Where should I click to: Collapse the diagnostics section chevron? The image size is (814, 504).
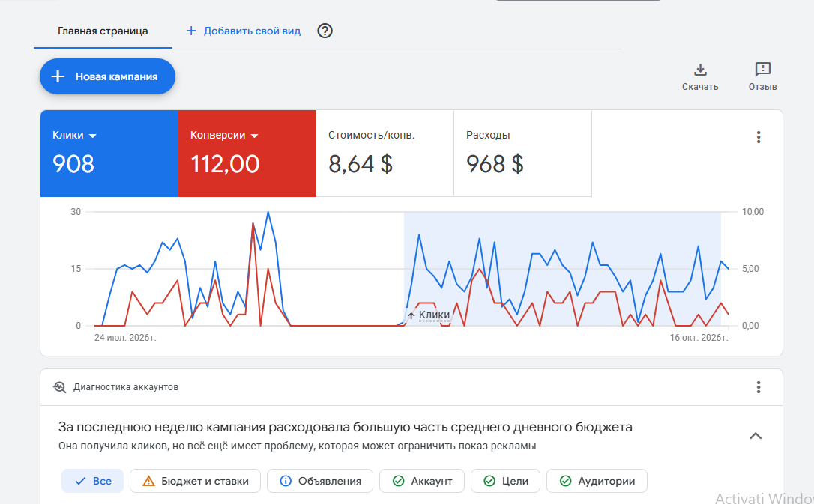(756, 436)
